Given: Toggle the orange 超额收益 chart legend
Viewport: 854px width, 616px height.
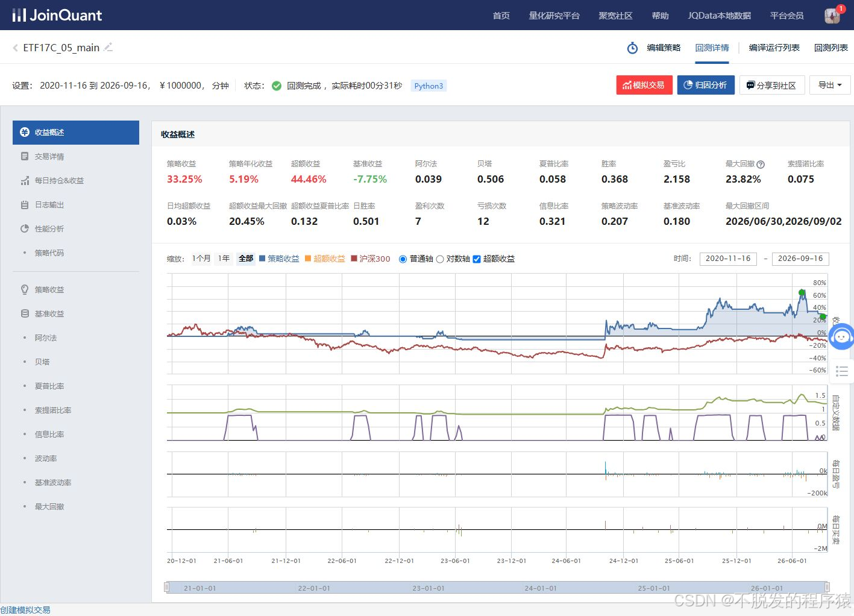Looking at the screenshot, I should [x=325, y=259].
